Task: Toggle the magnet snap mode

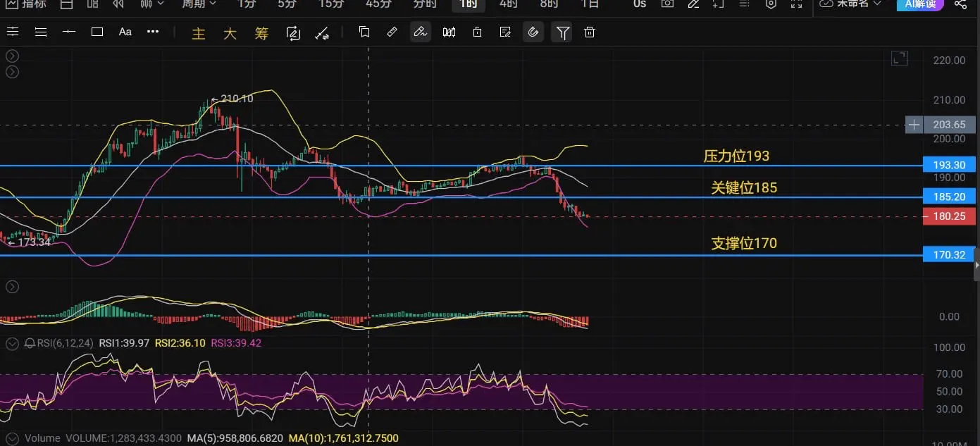Action: coord(533,32)
